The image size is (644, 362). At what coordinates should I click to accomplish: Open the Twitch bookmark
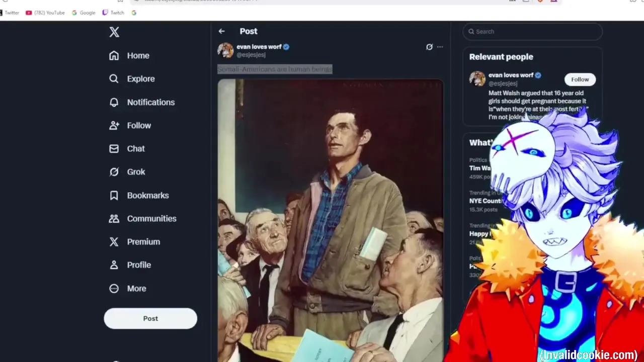[x=113, y=13]
